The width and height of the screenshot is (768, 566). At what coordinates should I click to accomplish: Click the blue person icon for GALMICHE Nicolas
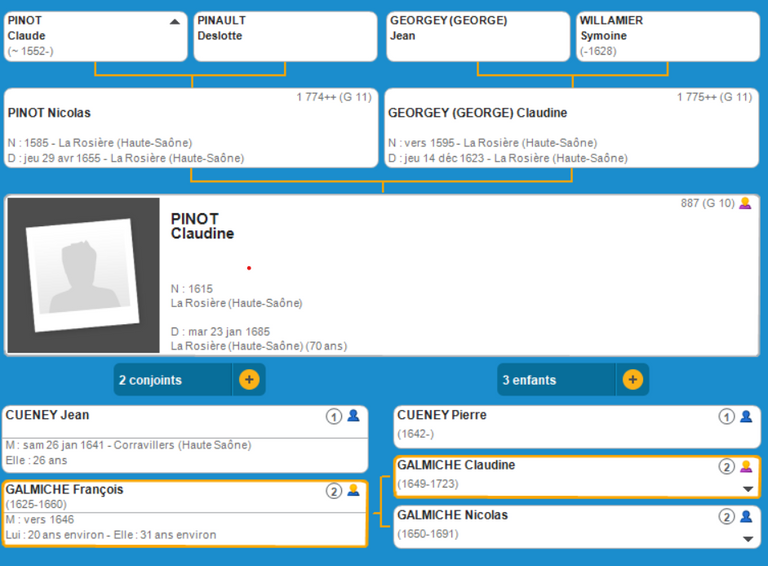pyautogui.click(x=745, y=516)
